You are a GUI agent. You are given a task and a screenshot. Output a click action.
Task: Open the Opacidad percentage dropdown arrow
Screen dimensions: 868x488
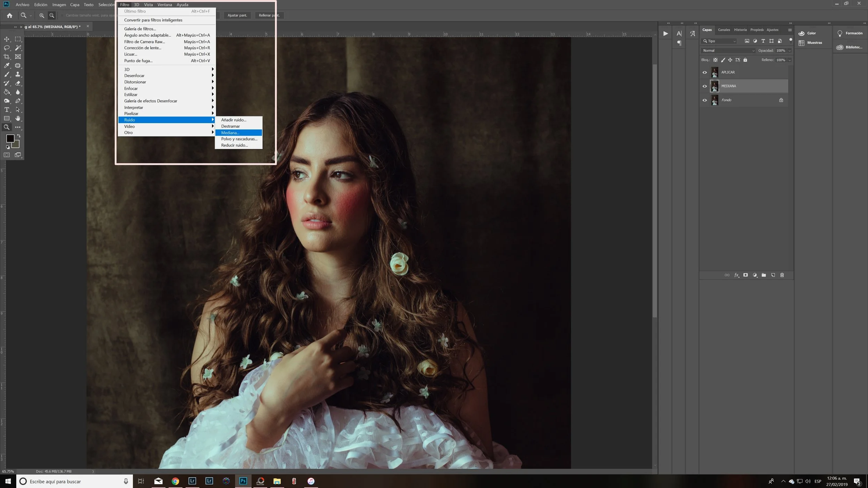coord(790,51)
